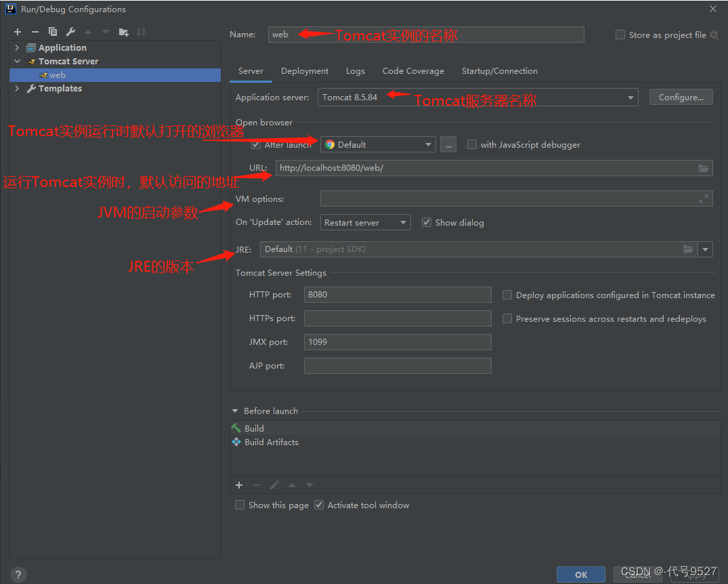The width and height of the screenshot is (728, 584).
Task: Add a Before launch task
Action: (x=239, y=485)
